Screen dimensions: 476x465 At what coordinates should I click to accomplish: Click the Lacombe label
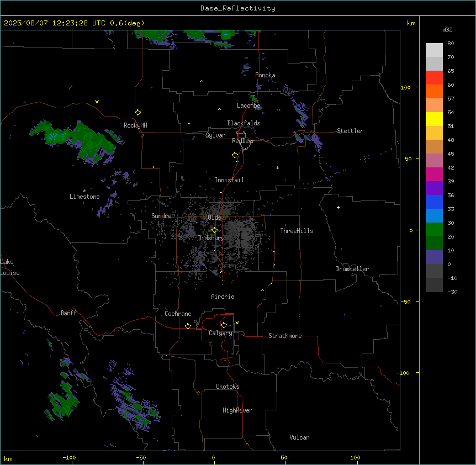248,105
